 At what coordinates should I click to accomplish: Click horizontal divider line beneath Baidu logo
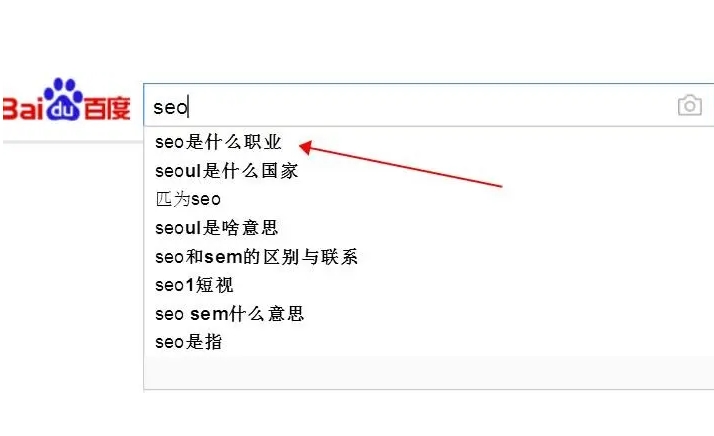pyautogui.click(x=70, y=142)
